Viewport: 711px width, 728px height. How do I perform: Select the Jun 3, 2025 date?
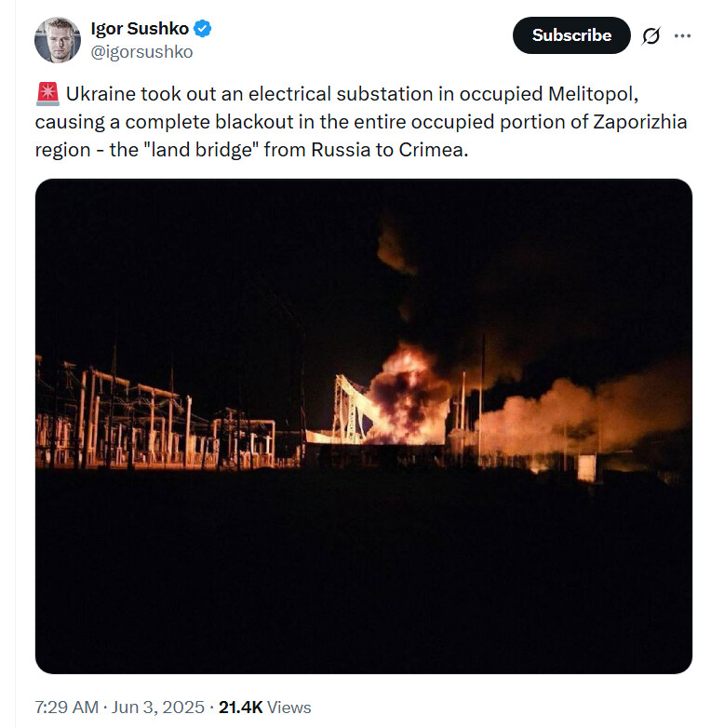coord(158,708)
